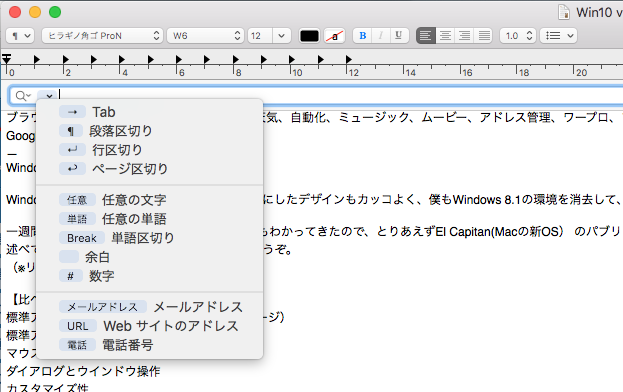
Task: Select the 余白 whitespace pattern
Action: click(x=149, y=257)
